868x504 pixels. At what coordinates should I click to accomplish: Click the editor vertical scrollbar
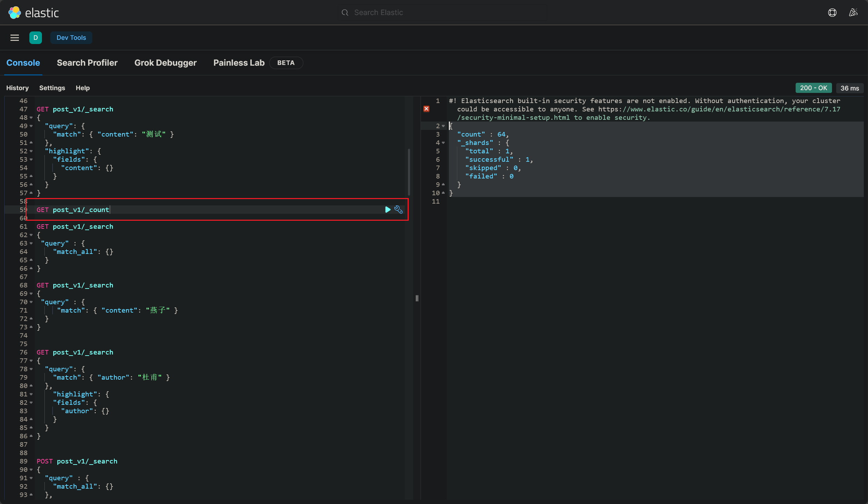409,172
